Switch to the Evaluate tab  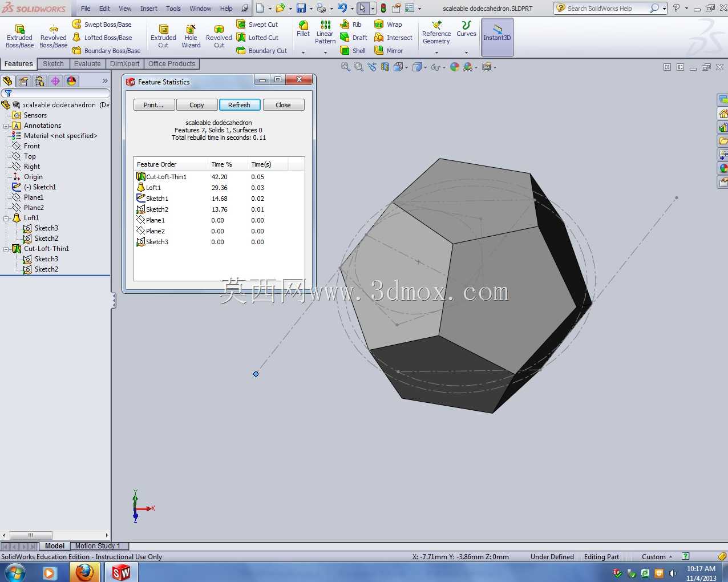[87, 64]
